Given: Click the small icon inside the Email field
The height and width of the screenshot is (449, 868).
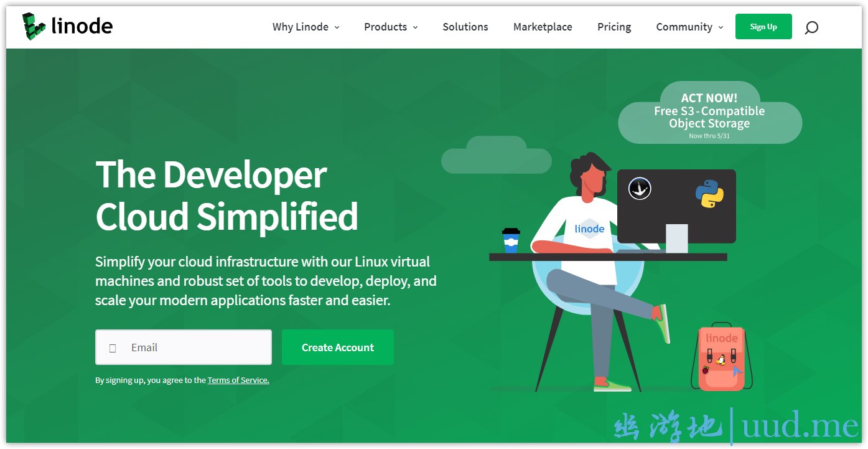Looking at the screenshot, I should point(113,348).
